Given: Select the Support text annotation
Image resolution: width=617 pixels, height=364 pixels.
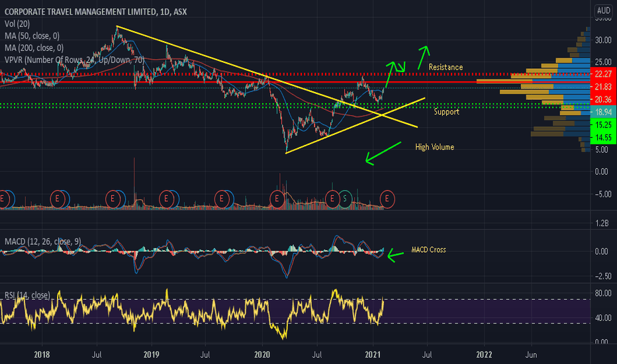Looking at the screenshot, I should point(447,112).
